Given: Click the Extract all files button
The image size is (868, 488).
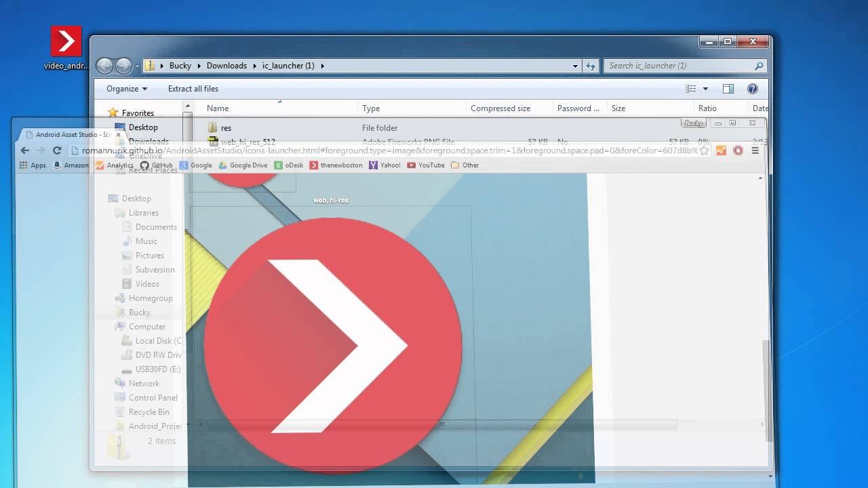Looking at the screenshot, I should (193, 88).
